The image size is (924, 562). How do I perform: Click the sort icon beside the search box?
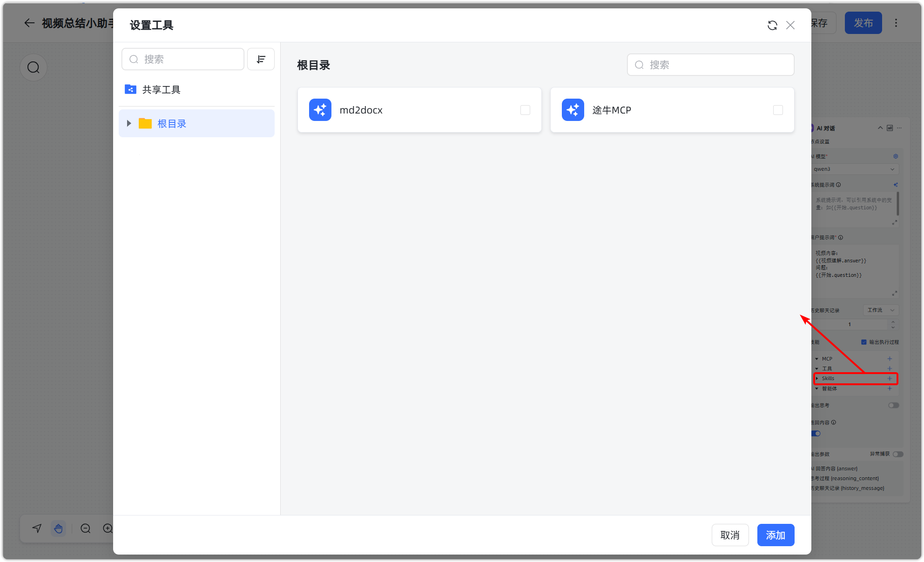coord(261,59)
